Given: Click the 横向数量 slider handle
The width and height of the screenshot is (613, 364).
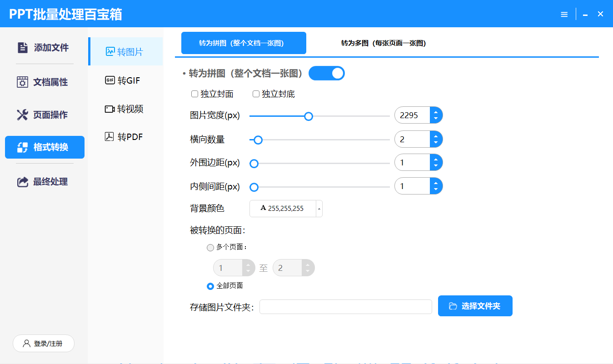Looking at the screenshot, I should [x=258, y=140].
